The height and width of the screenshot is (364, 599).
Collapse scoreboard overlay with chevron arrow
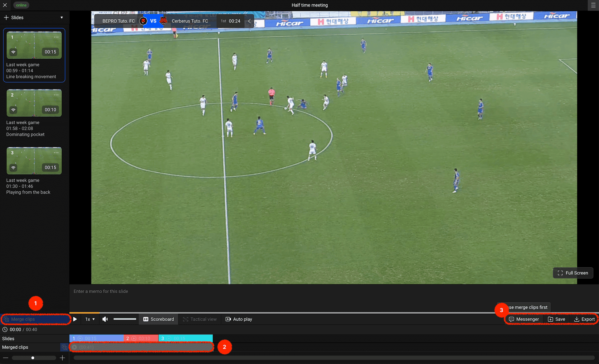coord(249,21)
